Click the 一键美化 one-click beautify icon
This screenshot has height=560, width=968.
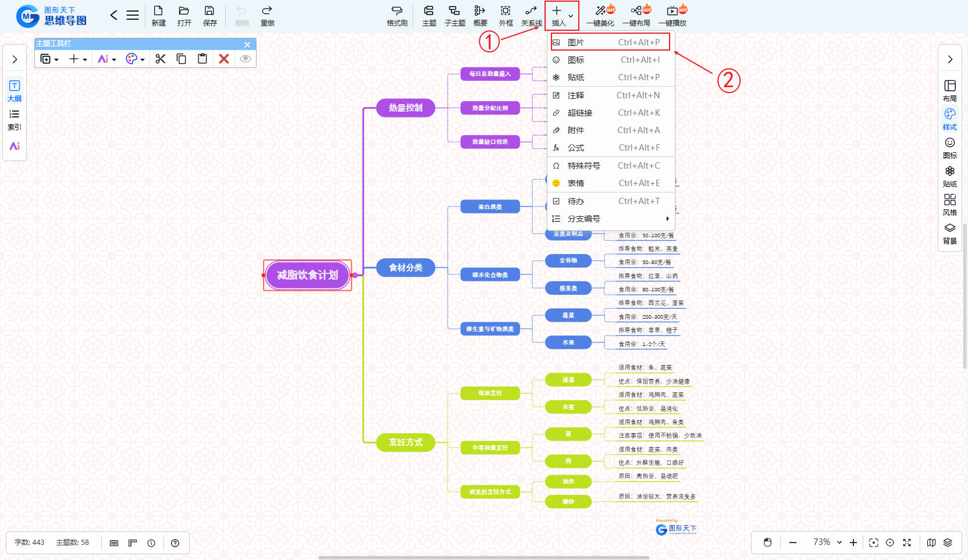600,16
